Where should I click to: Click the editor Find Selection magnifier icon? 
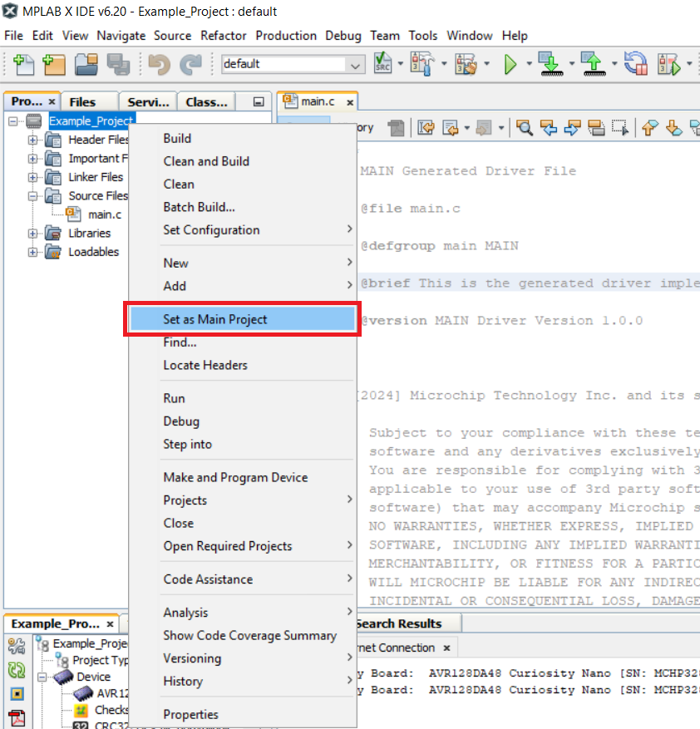point(525,127)
